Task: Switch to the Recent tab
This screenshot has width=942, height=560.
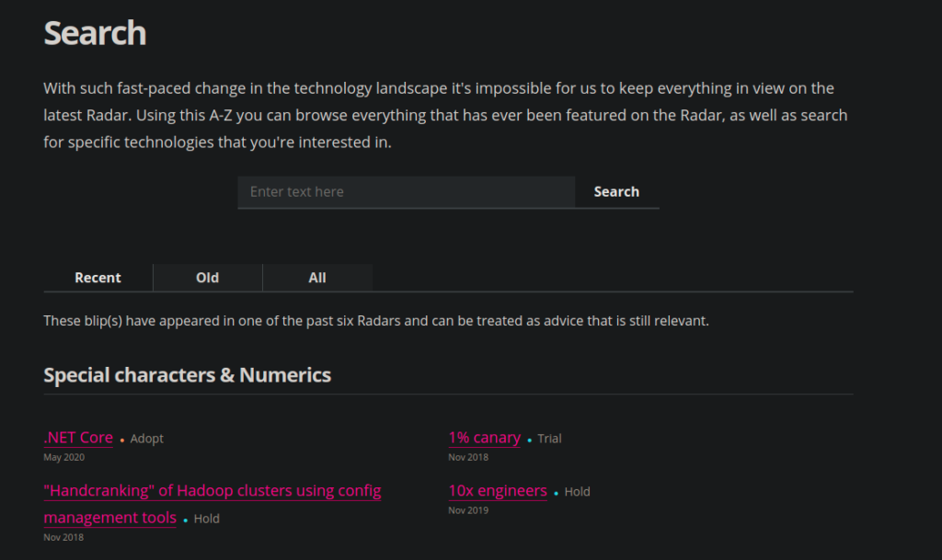Action: 98,278
